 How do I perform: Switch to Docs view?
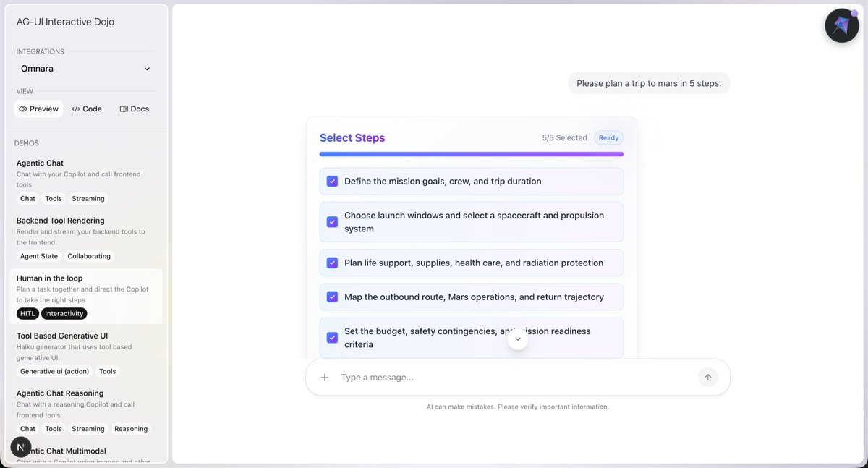135,109
